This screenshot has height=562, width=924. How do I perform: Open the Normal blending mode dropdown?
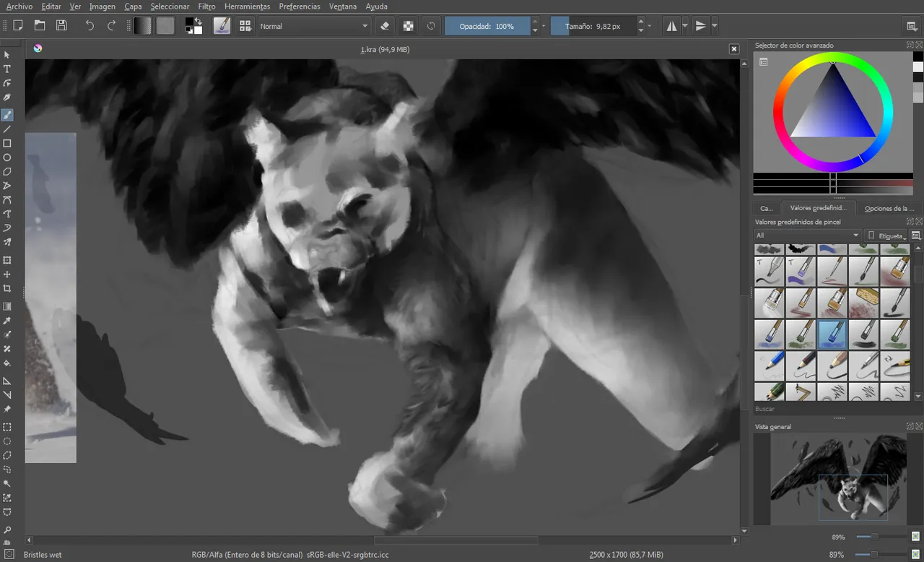314,26
